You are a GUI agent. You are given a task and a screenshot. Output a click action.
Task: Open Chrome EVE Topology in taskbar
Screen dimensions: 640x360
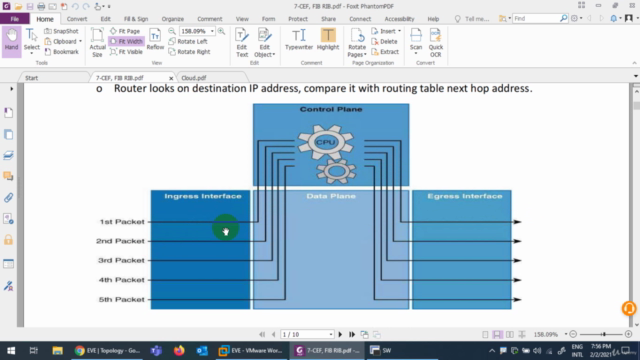[108, 350]
